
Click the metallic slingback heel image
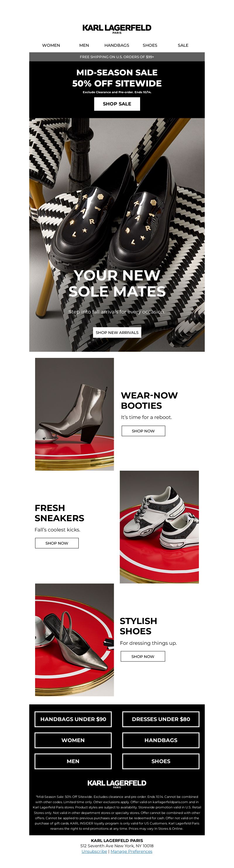pos(75,640)
